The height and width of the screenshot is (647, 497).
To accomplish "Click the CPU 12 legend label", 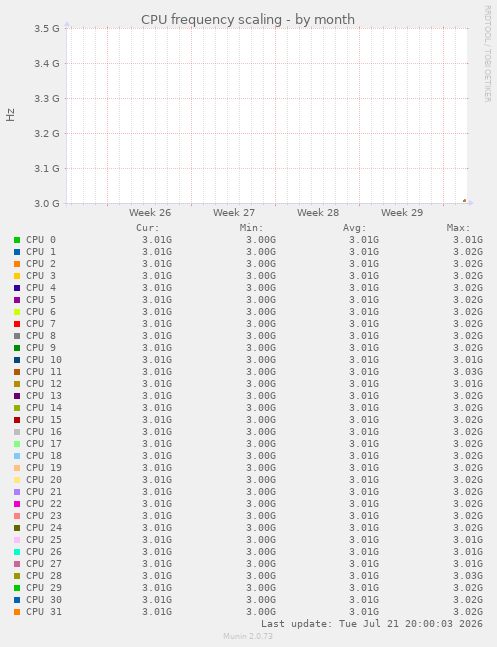I will click(x=44, y=384).
